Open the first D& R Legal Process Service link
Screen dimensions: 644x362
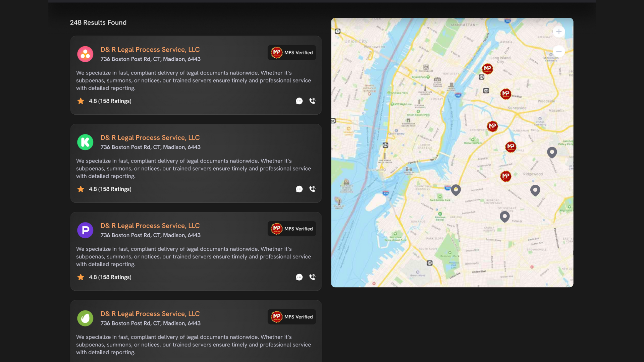(150, 49)
